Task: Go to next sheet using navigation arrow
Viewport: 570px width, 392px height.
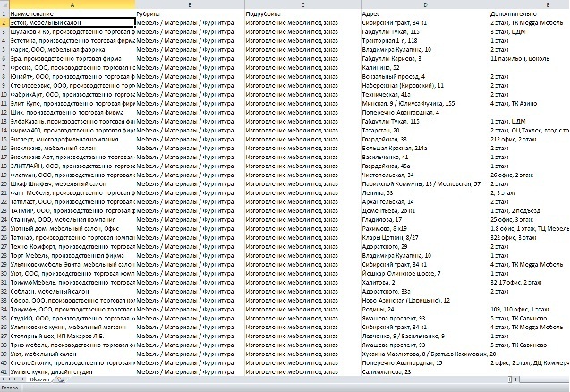Action: coord(15,379)
